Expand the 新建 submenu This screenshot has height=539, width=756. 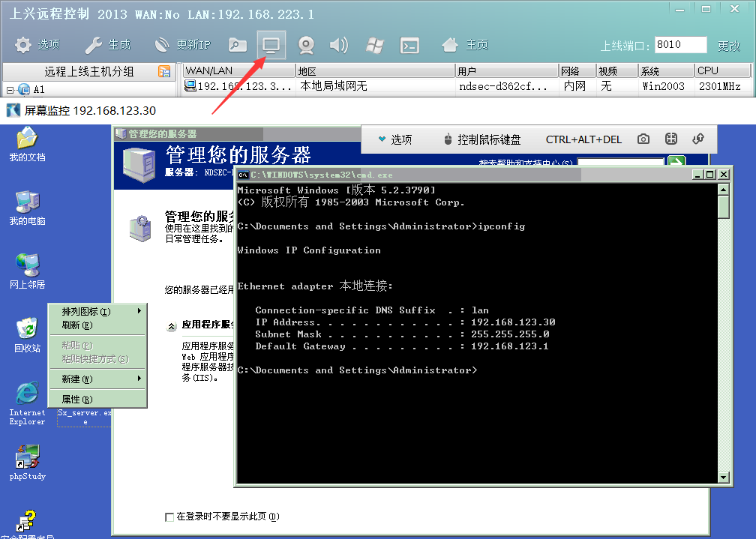pyautogui.click(x=97, y=379)
